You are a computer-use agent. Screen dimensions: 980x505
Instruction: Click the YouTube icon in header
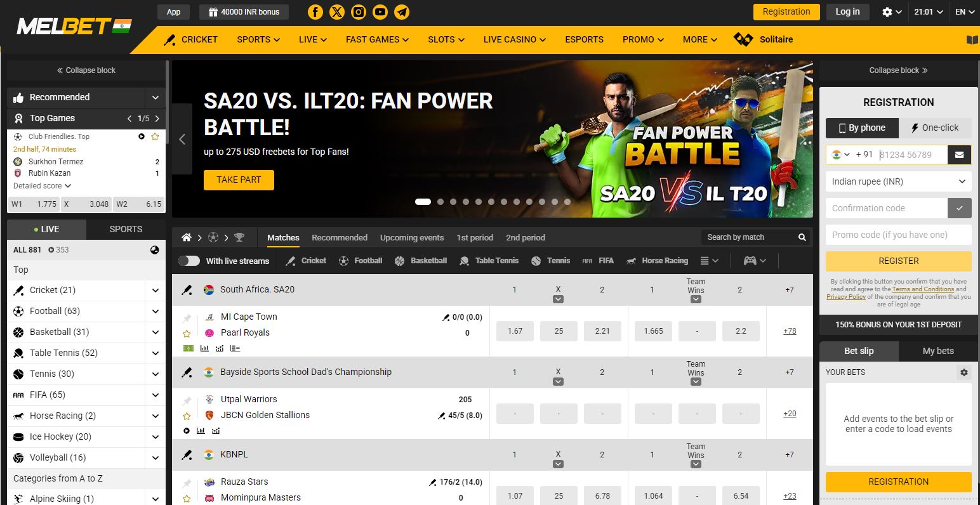click(380, 12)
